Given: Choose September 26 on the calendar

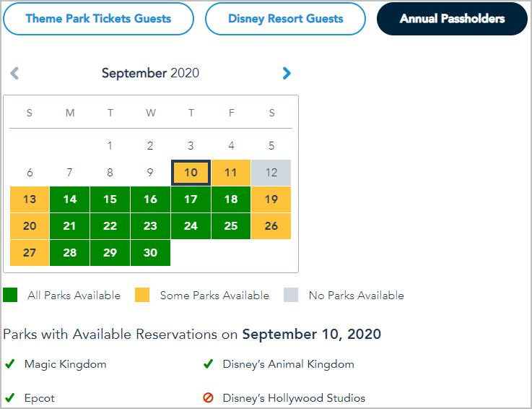Looking at the screenshot, I should [x=271, y=226].
